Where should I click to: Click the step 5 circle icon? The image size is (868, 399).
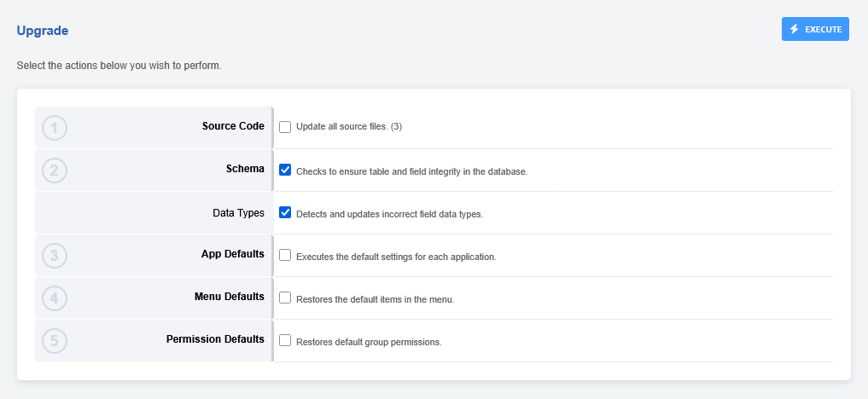pos(55,341)
